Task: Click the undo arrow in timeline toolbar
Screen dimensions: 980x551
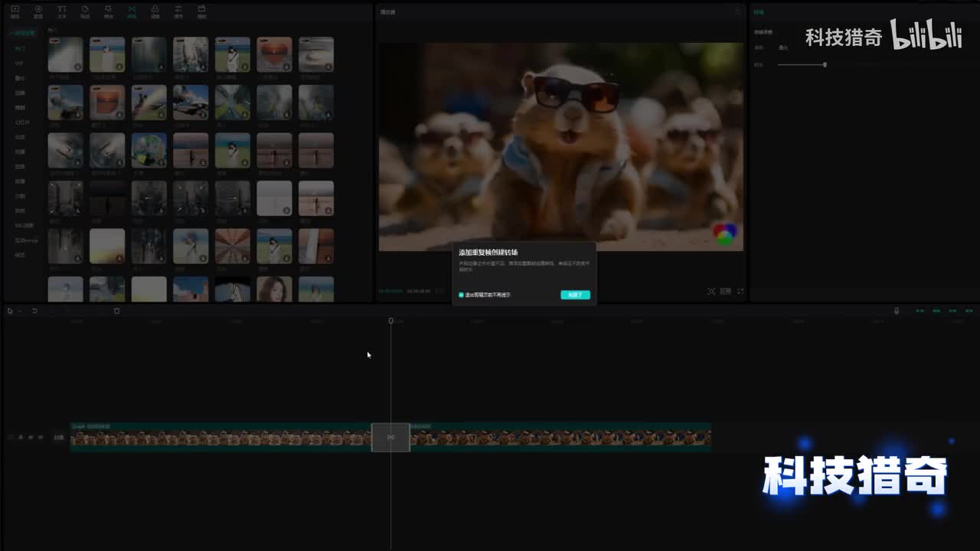Action: [34, 311]
